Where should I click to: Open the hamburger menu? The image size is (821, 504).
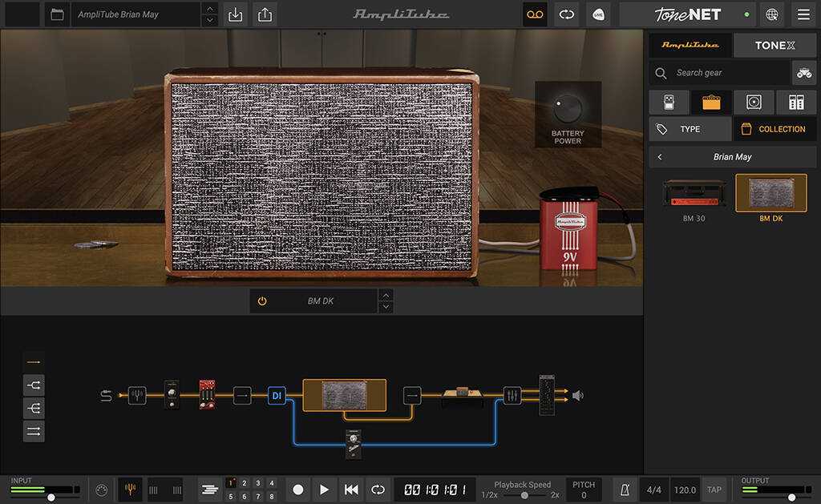point(803,14)
